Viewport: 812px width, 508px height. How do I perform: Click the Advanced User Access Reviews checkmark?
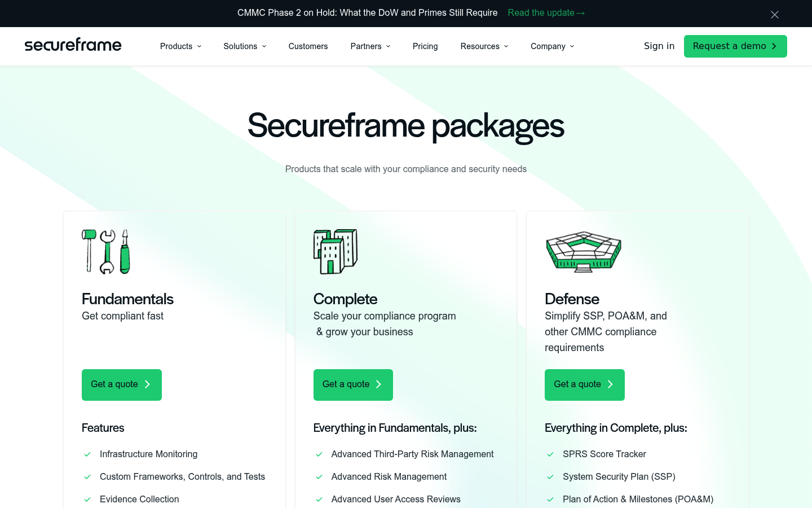(x=319, y=500)
